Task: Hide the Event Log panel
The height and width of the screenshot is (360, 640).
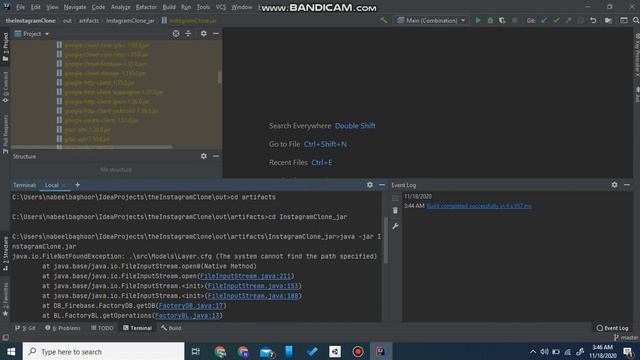Action: [x=627, y=185]
